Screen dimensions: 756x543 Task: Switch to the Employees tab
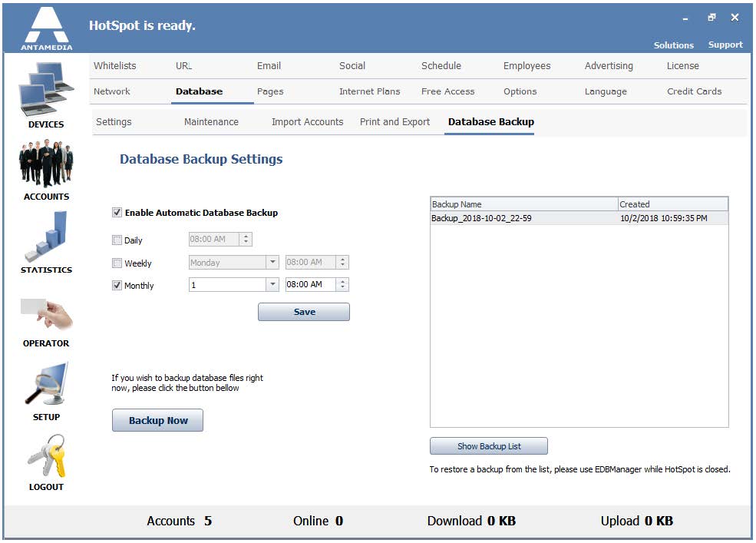click(x=527, y=65)
